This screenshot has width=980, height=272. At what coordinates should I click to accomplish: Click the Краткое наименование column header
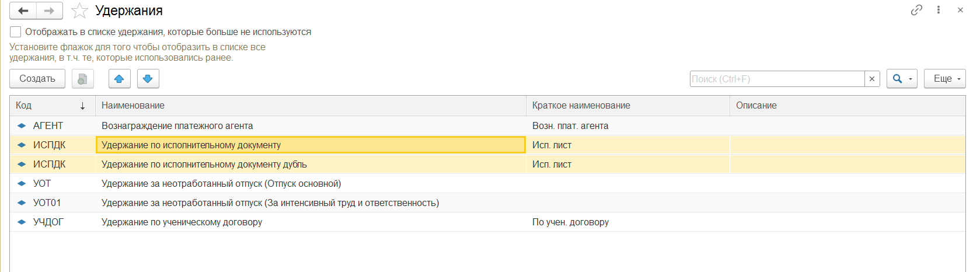click(627, 106)
